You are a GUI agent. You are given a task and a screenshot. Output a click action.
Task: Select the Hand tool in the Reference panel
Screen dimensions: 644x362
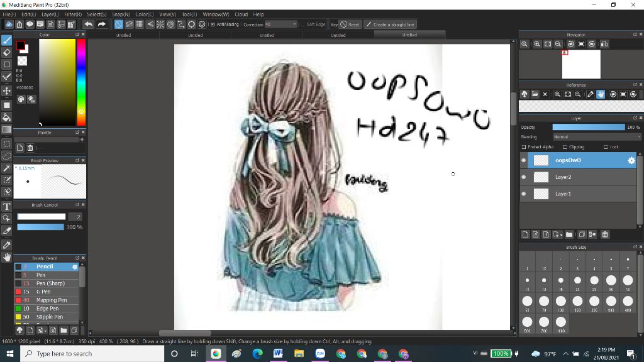(x=601, y=94)
